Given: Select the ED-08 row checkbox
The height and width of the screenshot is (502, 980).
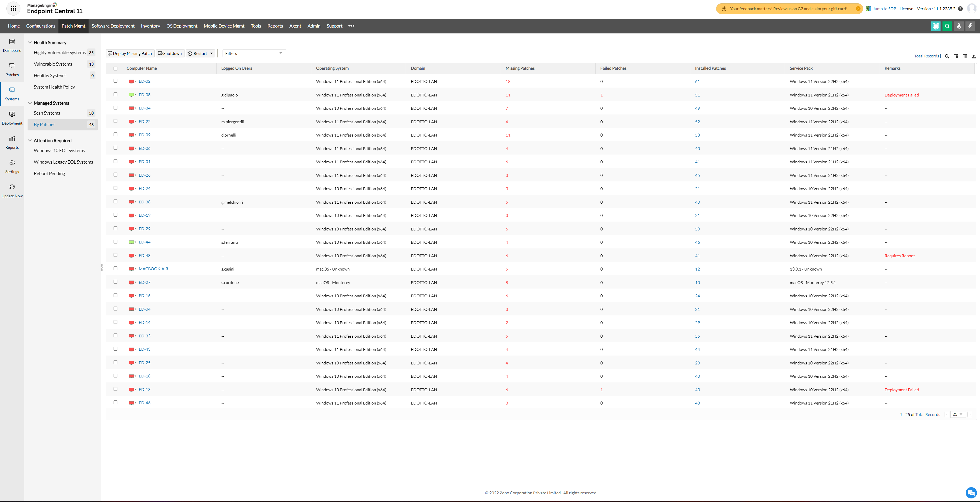Looking at the screenshot, I should pyautogui.click(x=115, y=94).
